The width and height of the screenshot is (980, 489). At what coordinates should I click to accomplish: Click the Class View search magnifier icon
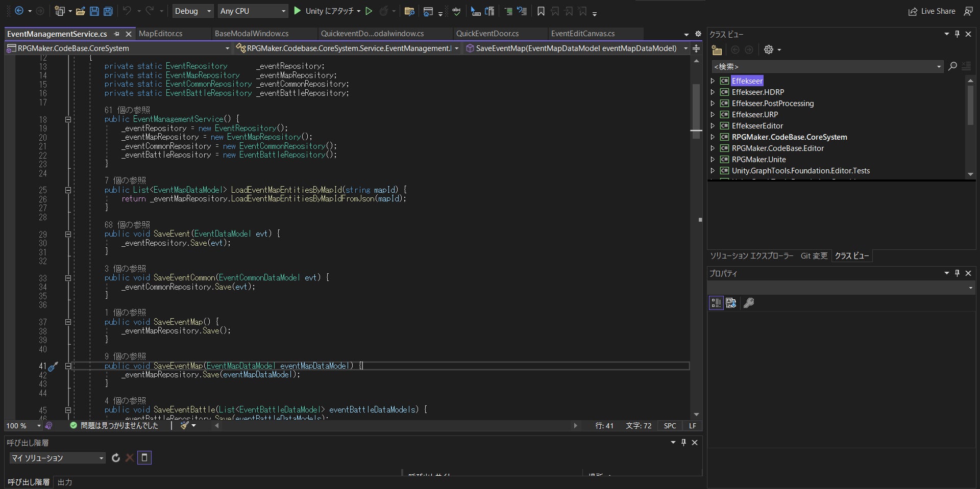[x=952, y=66]
